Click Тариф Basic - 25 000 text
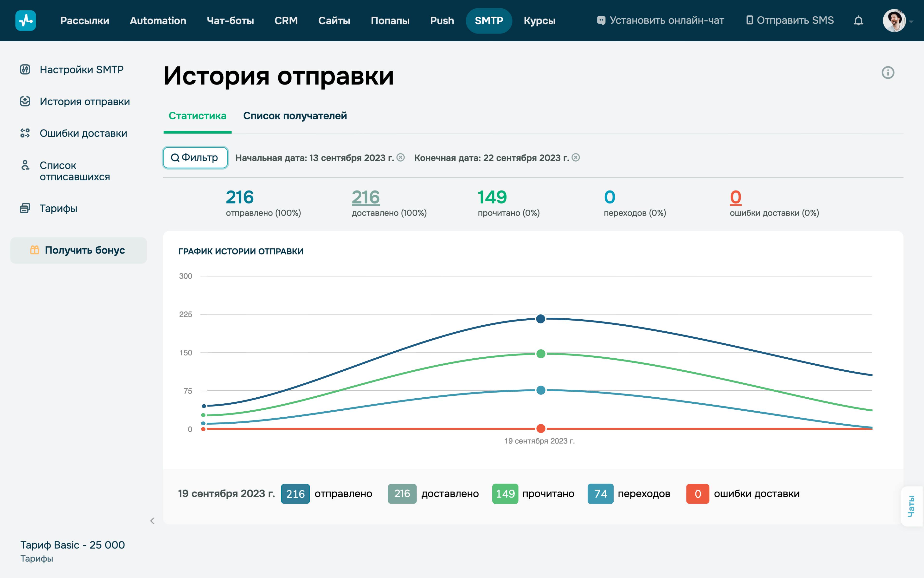The width and height of the screenshot is (924, 578). click(x=72, y=545)
